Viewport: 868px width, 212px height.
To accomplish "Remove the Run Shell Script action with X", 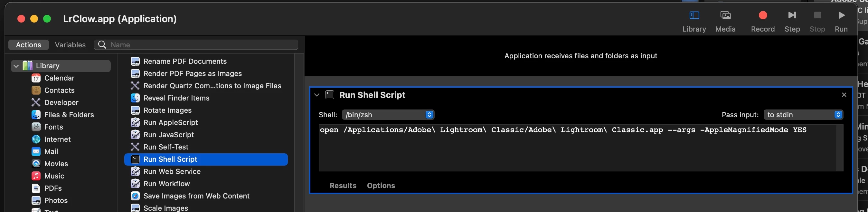I will coord(844,95).
